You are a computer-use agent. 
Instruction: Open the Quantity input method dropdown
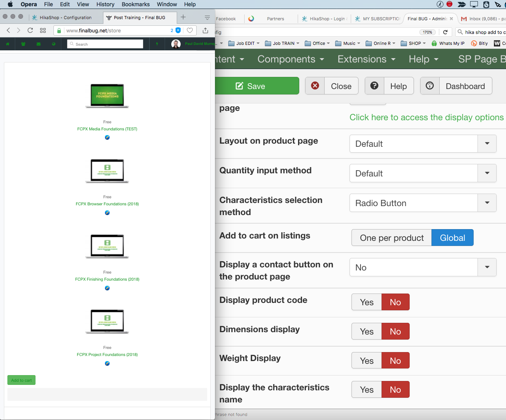(423, 173)
